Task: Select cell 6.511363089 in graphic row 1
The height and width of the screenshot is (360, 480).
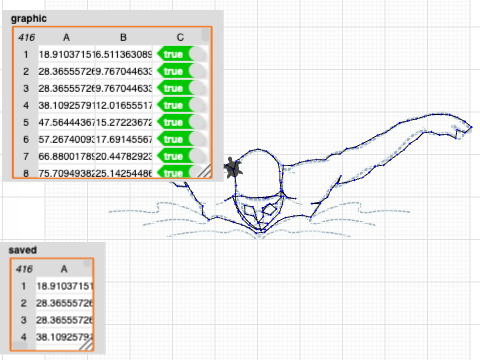Action: [x=123, y=54]
